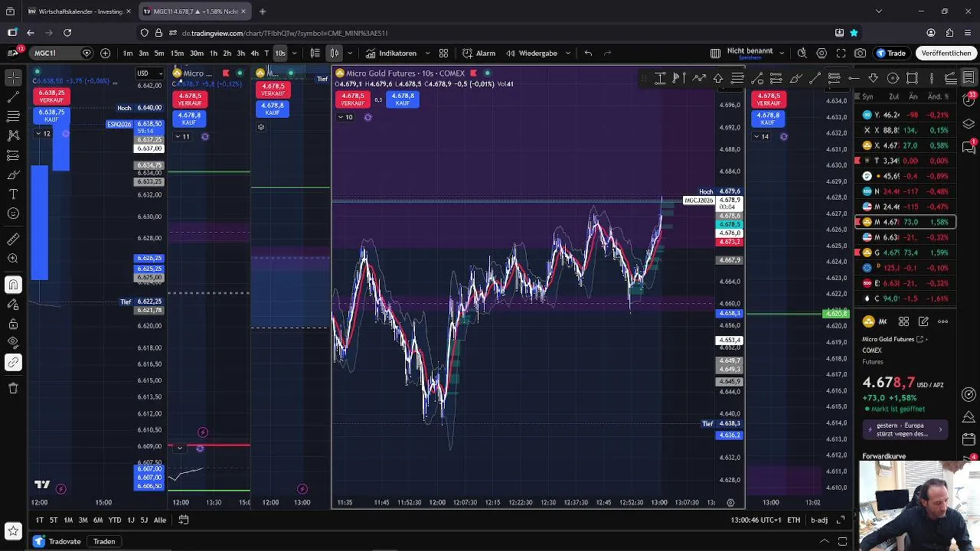Select the 1m timeframe

(x=128, y=53)
